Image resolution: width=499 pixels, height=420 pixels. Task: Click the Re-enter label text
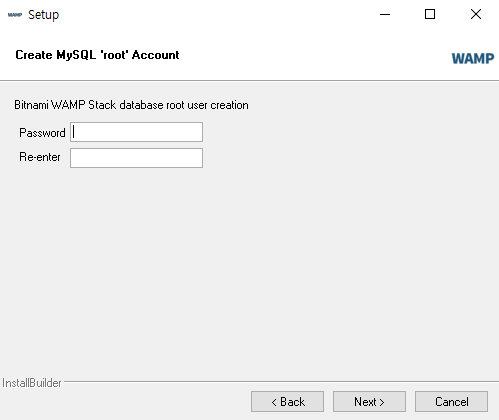pyautogui.click(x=40, y=157)
